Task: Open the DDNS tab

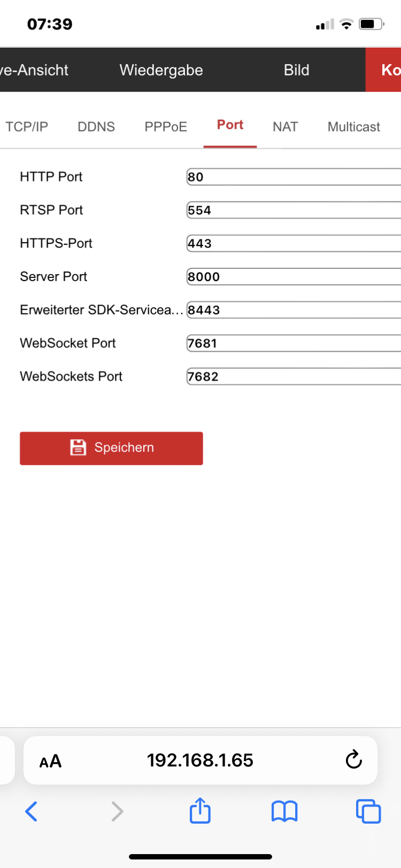Action: [x=96, y=127]
